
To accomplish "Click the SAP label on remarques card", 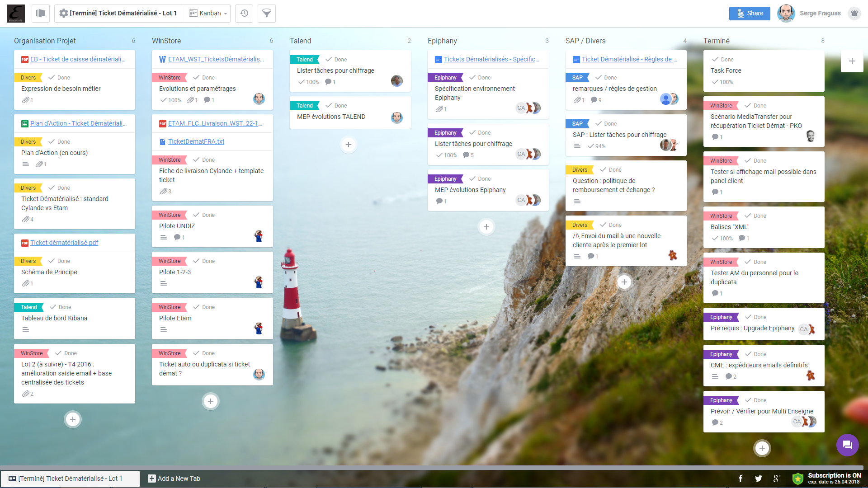I will pyautogui.click(x=577, y=78).
